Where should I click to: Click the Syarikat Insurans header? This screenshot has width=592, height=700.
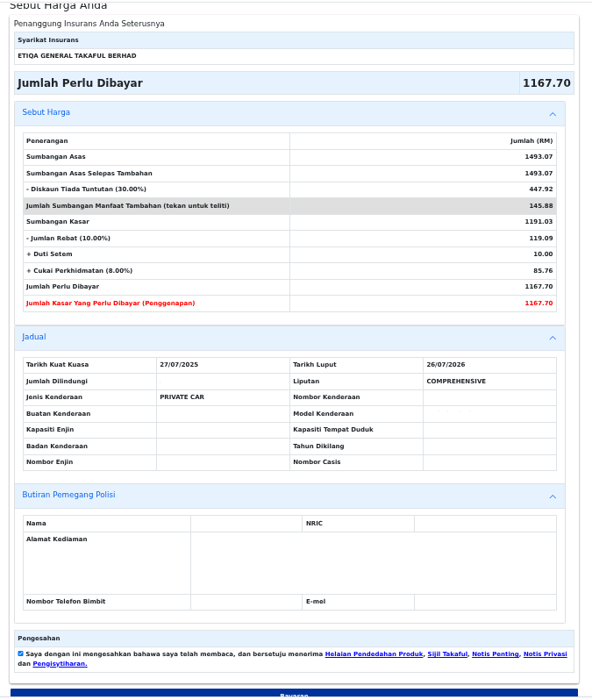pos(48,40)
